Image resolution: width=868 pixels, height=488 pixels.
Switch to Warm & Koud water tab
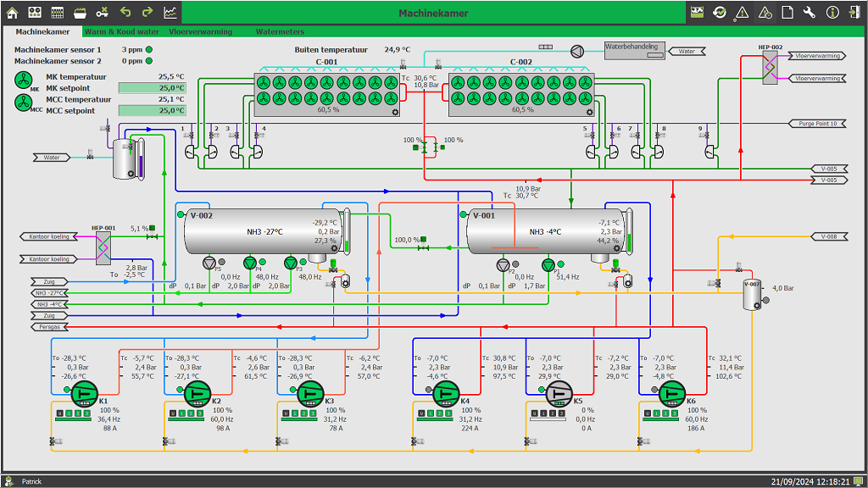point(122,31)
